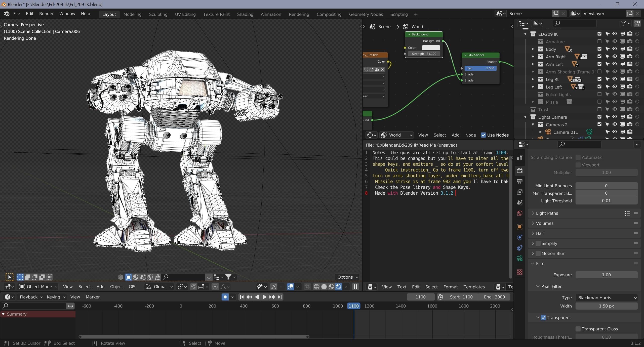The width and height of the screenshot is (644, 347).
Task: Switch to material preview shading
Action: pos(331,287)
